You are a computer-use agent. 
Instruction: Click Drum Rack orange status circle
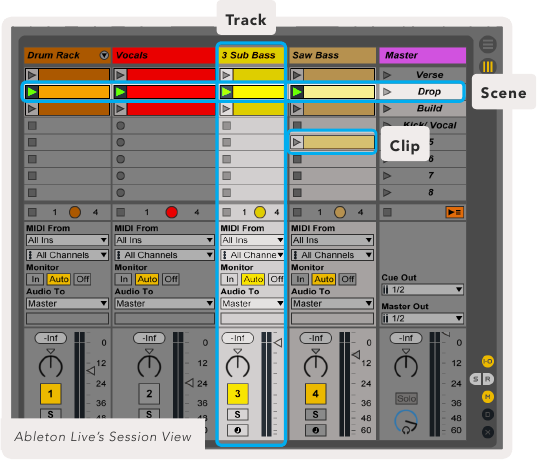coord(75,212)
